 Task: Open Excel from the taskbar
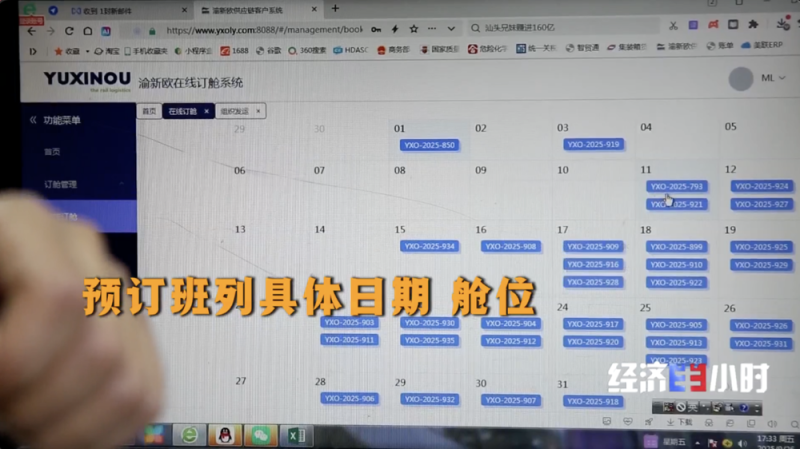(296, 435)
